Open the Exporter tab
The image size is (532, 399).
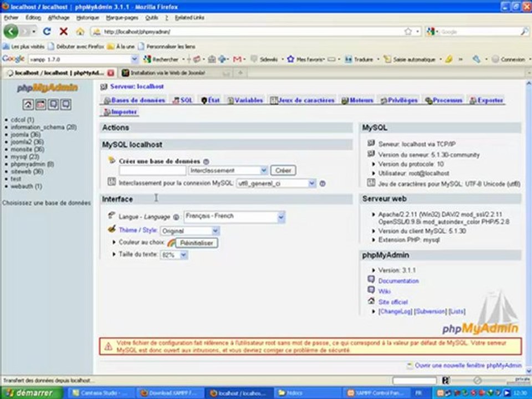(x=486, y=100)
